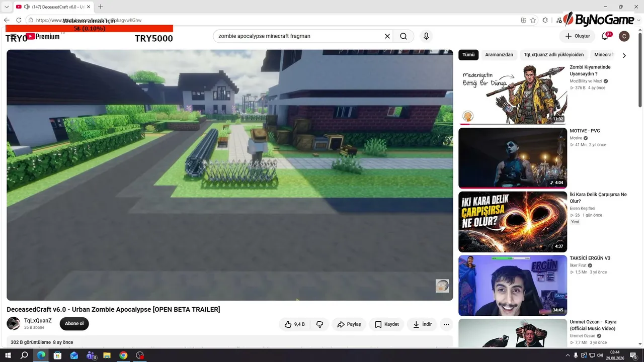Click the MoziBility ve Mozi channel name
Viewport: 644px width, 362px height.
(x=586, y=81)
